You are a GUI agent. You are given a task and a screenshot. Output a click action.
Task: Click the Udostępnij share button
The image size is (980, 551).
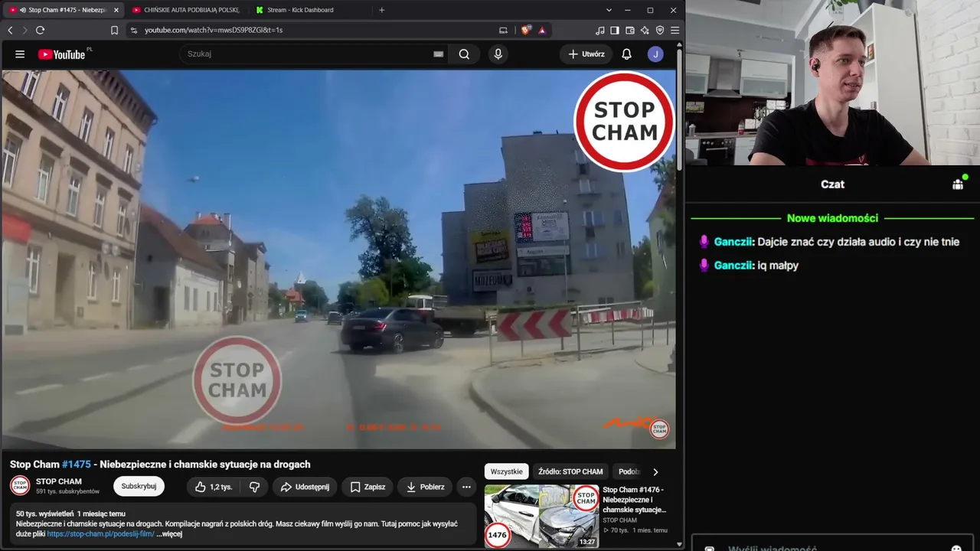[x=305, y=487]
